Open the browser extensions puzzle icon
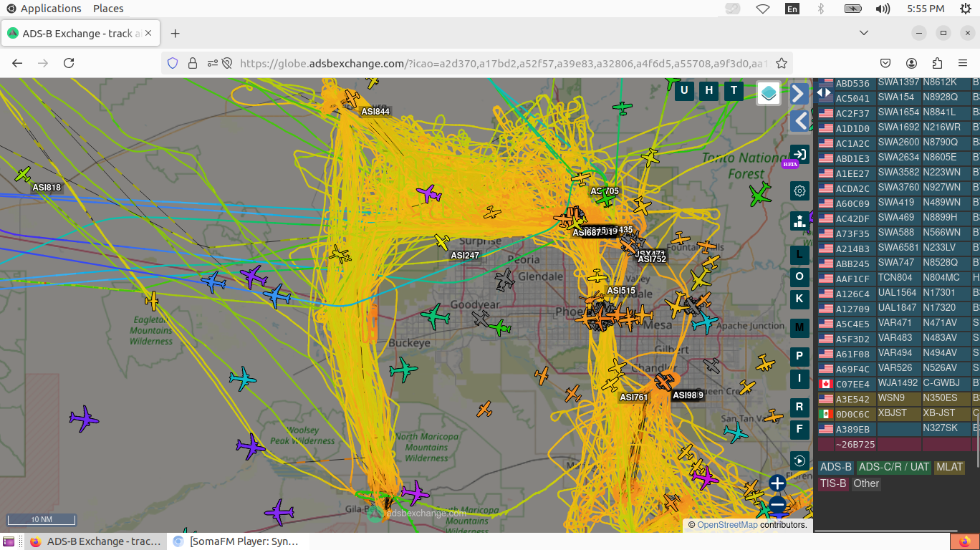Image resolution: width=980 pixels, height=550 pixels. pos(937,63)
